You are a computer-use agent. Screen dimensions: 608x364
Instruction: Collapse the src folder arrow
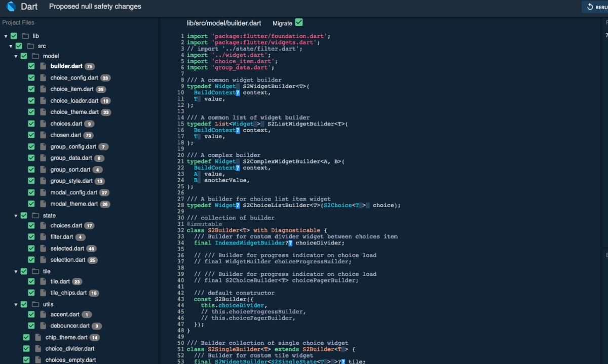click(x=11, y=46)
